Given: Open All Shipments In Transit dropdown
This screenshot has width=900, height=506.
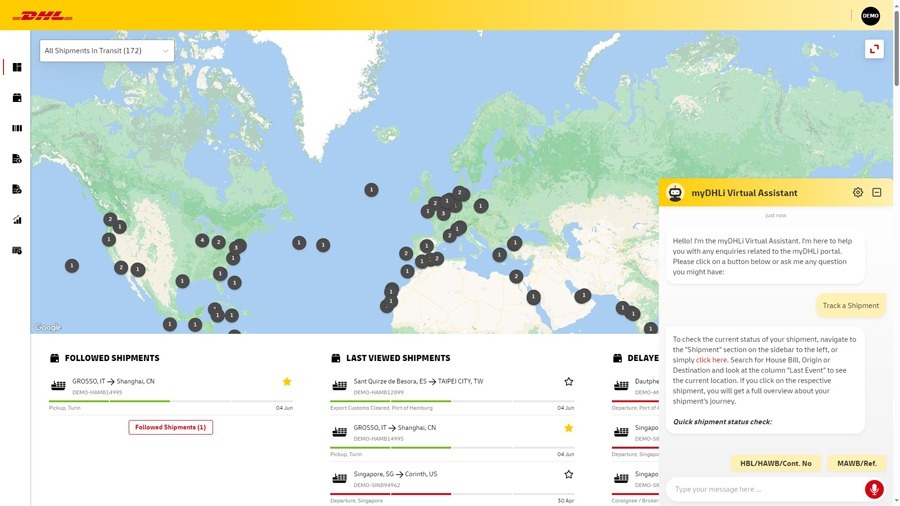Looking at the screenshot, I should click(x=107, y=50).
